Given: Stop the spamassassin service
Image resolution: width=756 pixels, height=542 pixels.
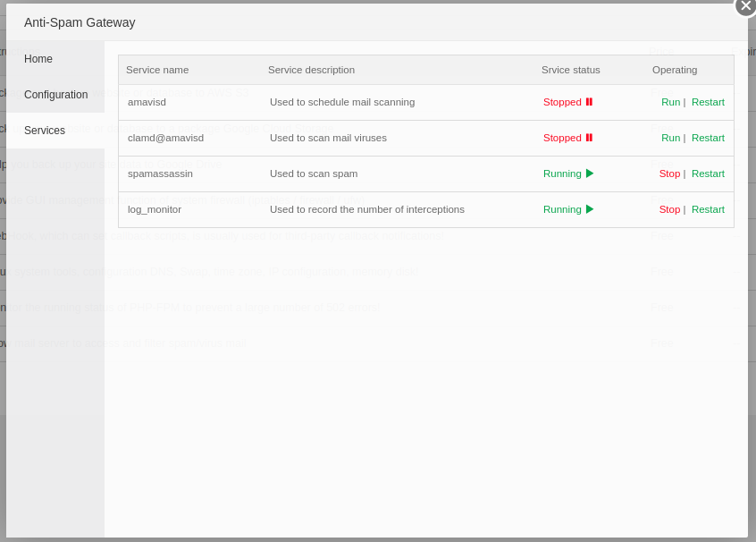Looking at the screenshot, I should tap(669, 174).
